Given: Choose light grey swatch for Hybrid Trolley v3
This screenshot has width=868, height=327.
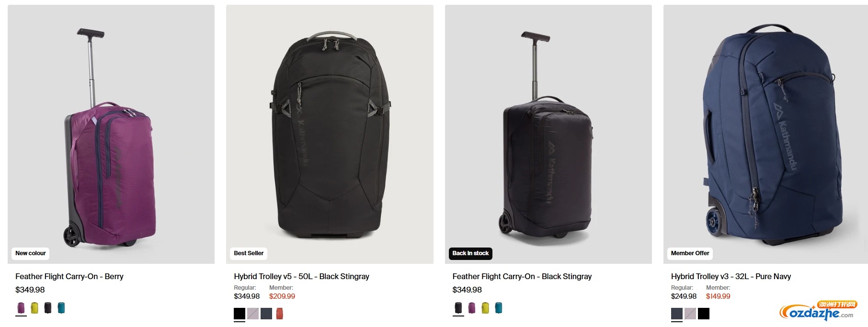Looking at the screenshot, I should (x=690, y=314).
